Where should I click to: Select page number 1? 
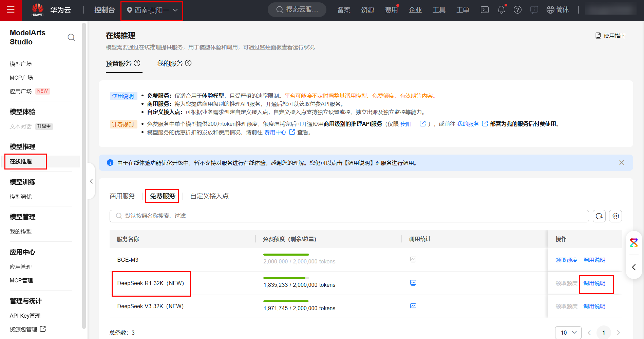coord(604,333)
